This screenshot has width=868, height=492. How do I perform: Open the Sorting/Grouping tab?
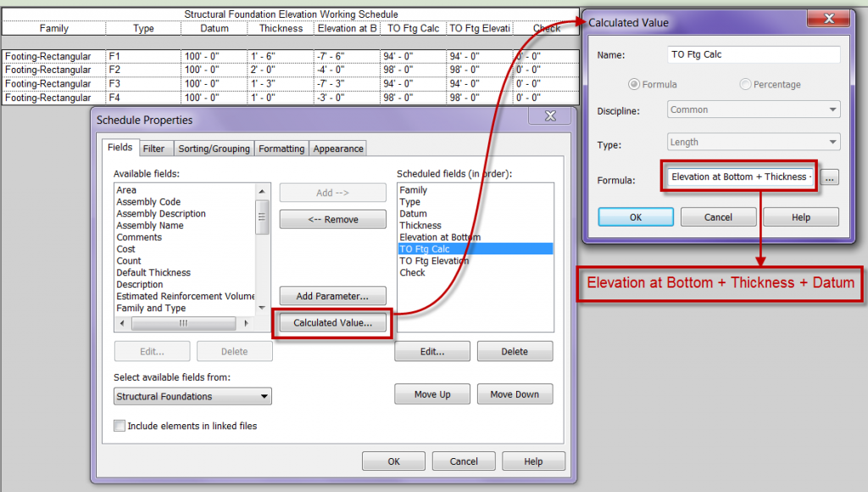[214, 148]
